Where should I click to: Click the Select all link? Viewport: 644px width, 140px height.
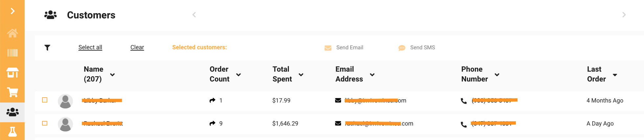coord(90,47)
